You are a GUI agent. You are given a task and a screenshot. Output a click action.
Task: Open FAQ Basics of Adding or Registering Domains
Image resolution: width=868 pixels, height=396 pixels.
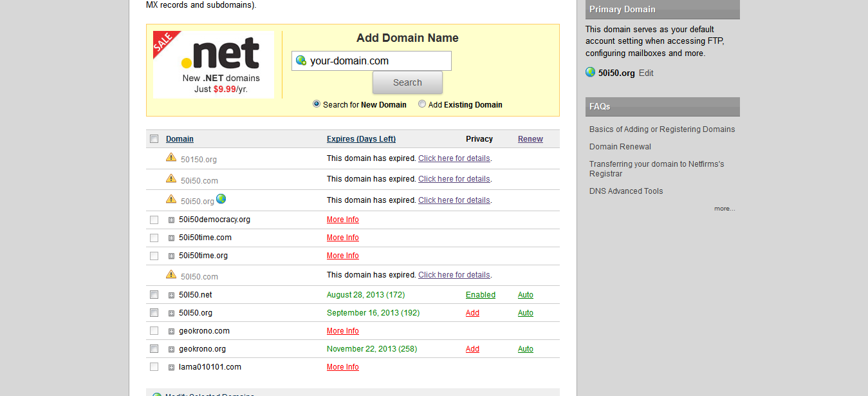pyautogui.click(x=662, y=129)
